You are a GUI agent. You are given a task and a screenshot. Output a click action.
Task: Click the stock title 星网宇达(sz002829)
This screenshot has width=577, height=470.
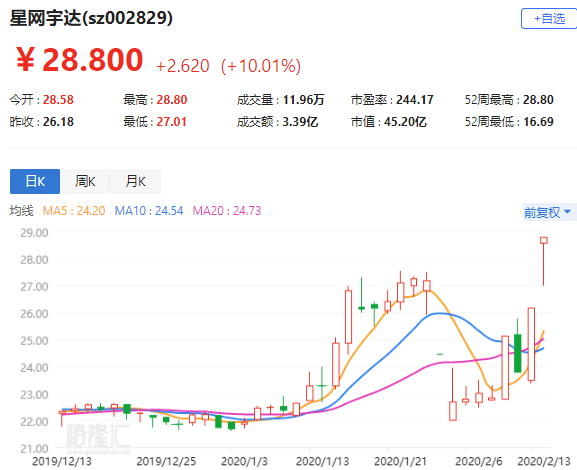click(91, 18)
